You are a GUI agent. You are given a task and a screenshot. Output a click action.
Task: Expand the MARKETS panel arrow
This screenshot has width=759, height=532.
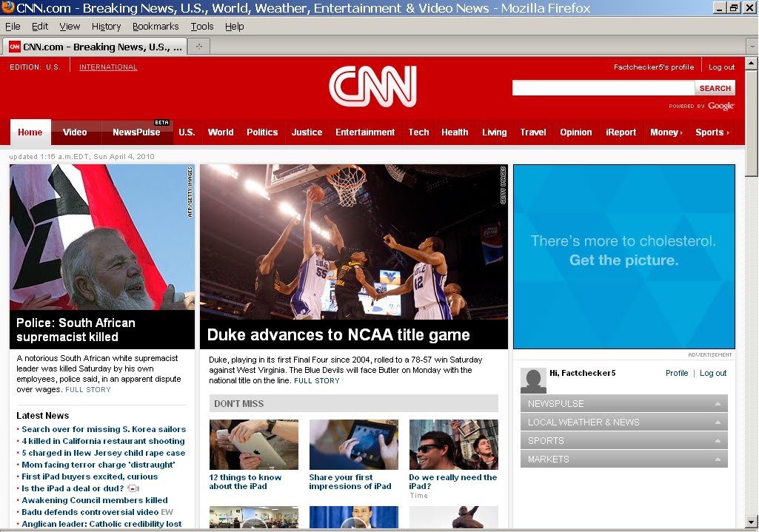coord(718,459)
